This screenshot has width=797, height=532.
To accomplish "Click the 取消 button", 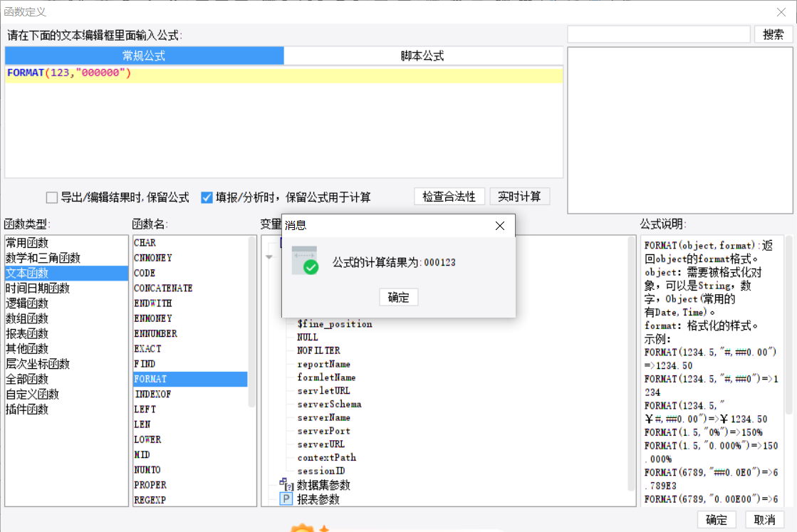I will click(764, 520).
